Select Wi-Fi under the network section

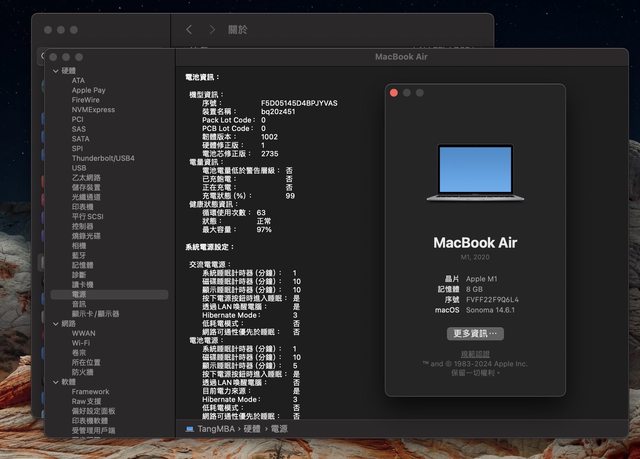click(80, 342)
